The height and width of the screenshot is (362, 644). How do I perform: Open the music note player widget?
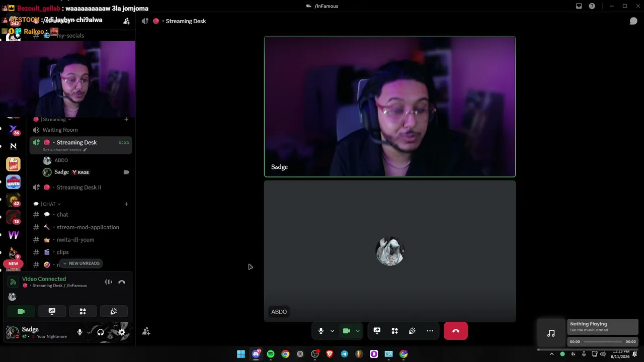551,333
